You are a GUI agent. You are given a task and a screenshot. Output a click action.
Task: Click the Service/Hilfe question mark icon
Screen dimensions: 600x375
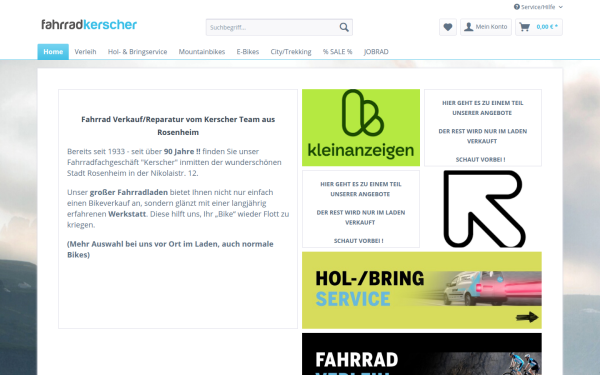coord(517,7)
